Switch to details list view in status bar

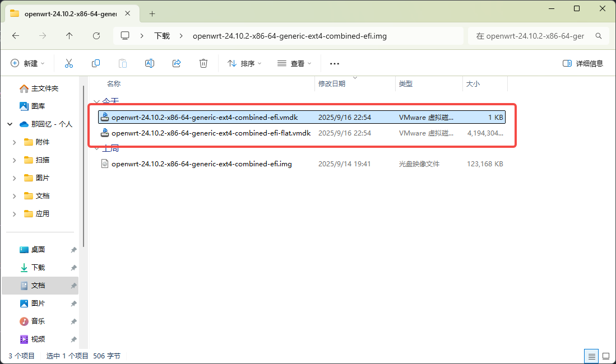(591, 357)
